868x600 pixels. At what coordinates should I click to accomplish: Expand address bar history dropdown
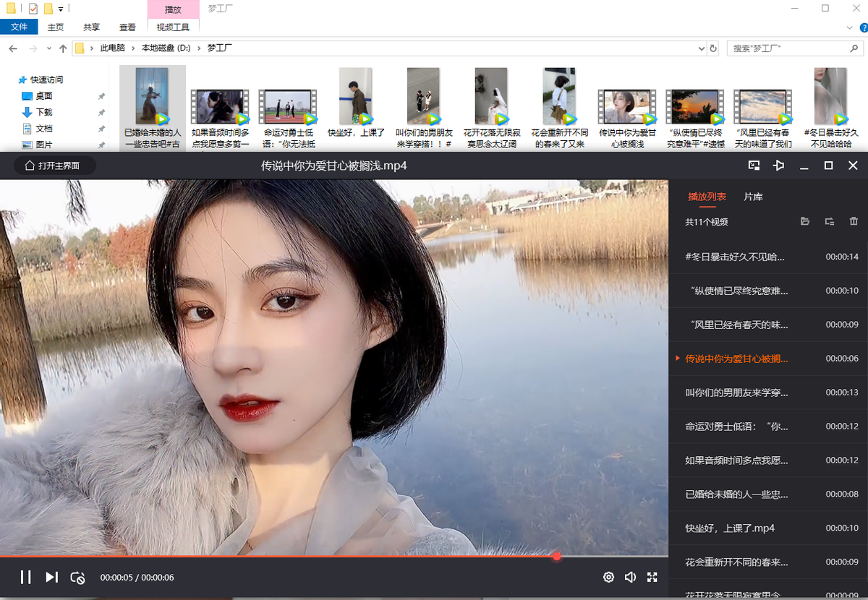coord(701,48)
